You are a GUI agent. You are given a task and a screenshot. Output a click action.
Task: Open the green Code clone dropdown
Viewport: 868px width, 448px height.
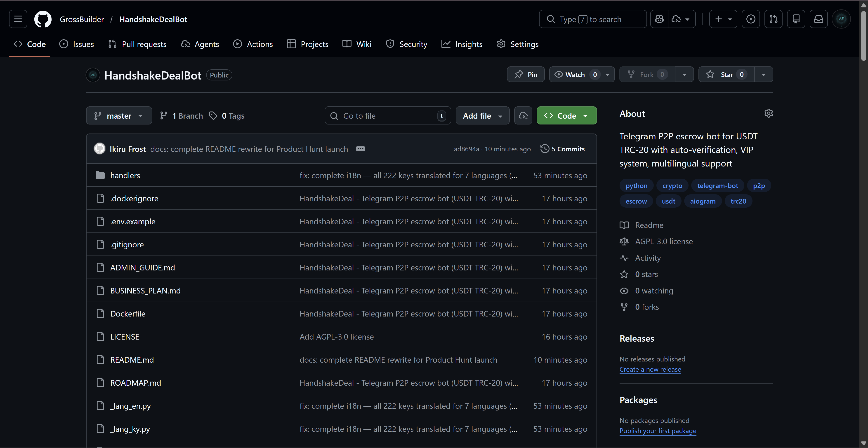[567, 115]
